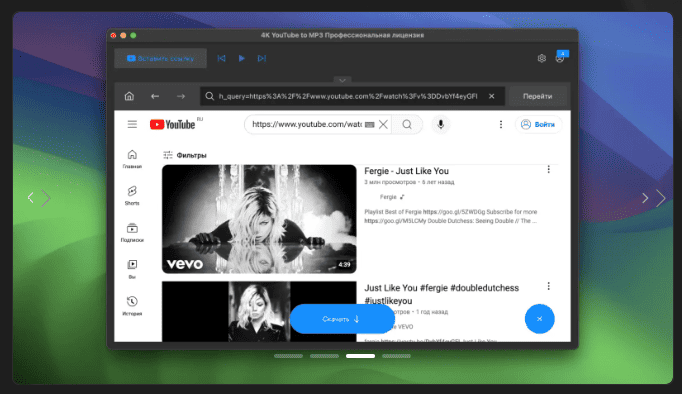This screenshot has width=682, height=394.
Task: Open Подписки (Subscriptions) in sidebar
Action: (x=132, y=232)
